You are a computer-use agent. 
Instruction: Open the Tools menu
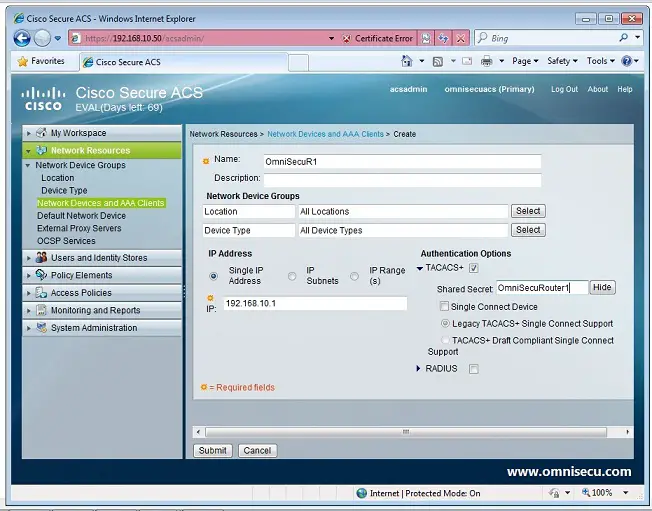pyautogui.click(x=600, y=61)
